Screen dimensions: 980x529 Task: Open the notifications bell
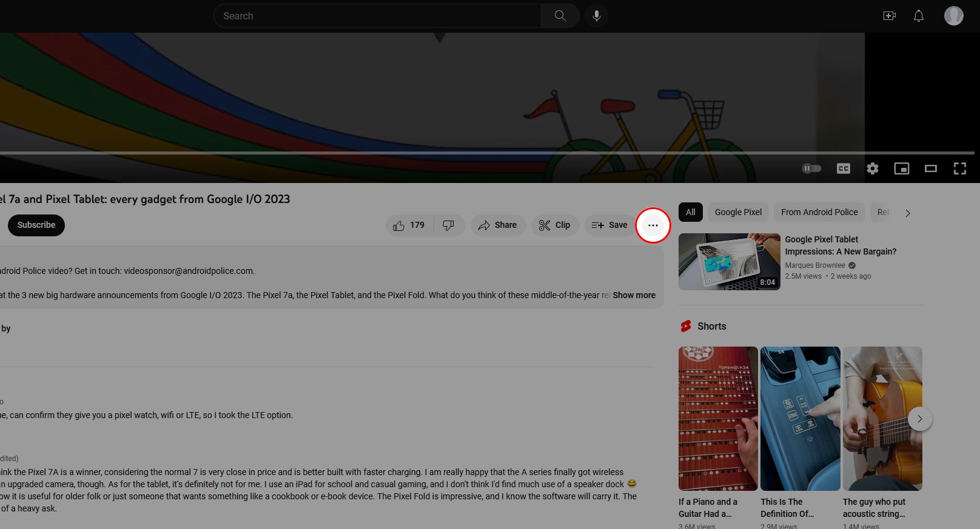pyautogui.click(x=919, y=16)
